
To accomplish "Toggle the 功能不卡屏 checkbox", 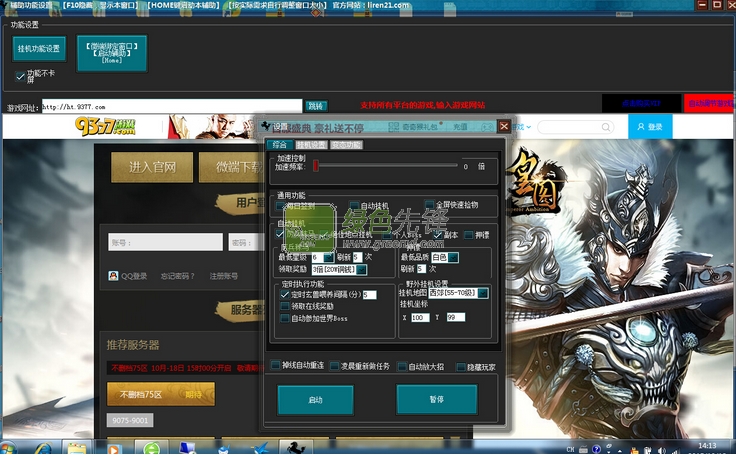I will [x=20, y=77].
